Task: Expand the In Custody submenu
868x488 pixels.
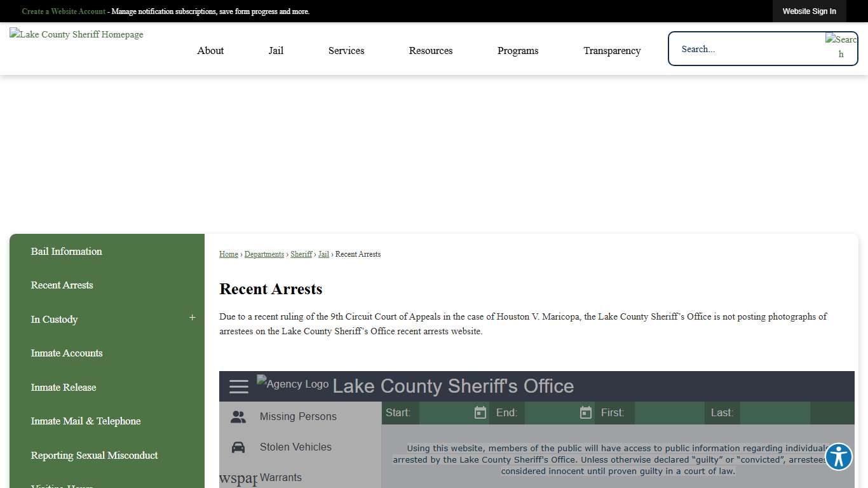Action: (192, 317)
